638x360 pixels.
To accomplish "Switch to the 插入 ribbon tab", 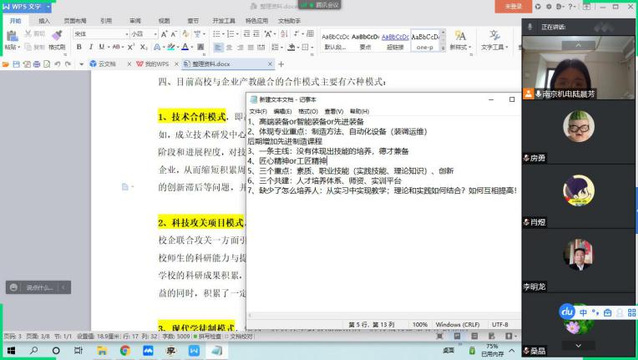I will pos(44,21).
